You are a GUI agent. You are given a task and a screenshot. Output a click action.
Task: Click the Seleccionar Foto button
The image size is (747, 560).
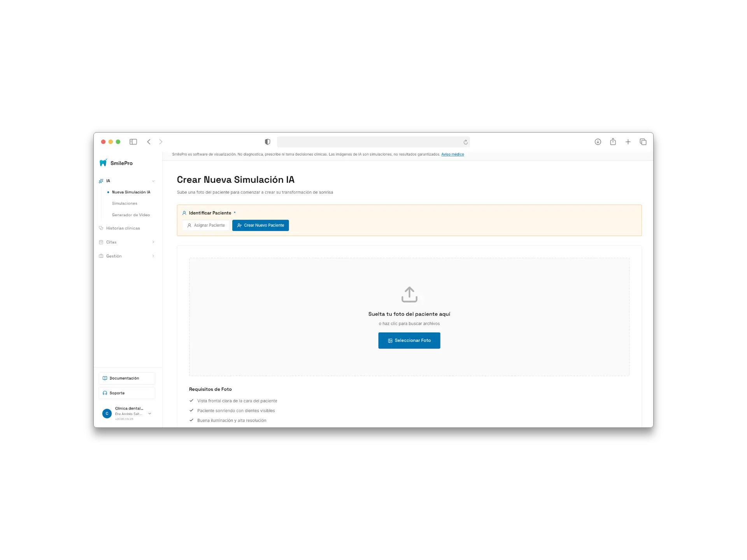coord(409,340)
